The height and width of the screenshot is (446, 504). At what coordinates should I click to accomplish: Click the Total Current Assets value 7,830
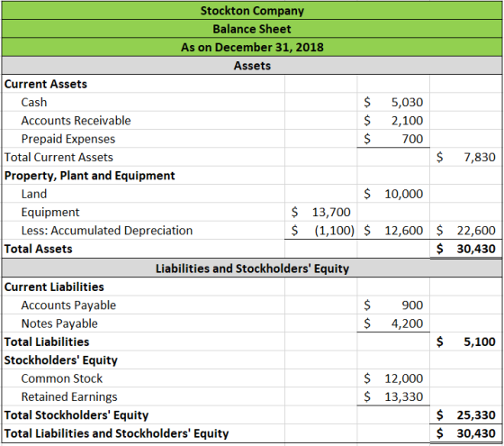(479, 158)
